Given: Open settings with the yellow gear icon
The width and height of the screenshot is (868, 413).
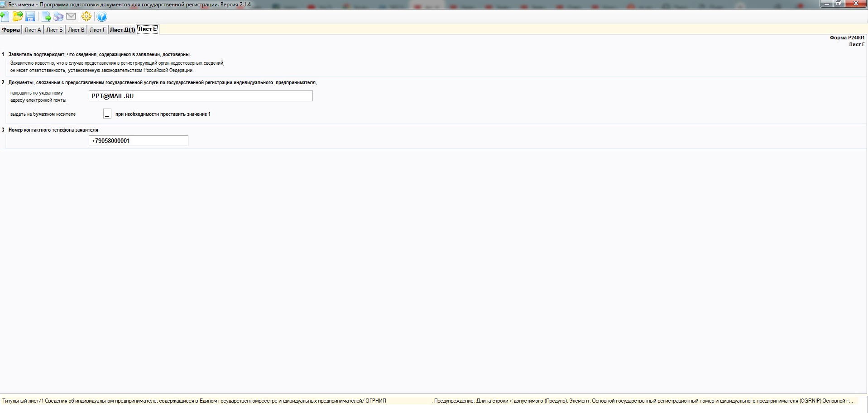Looking at the screenshot, I should 86,17.
